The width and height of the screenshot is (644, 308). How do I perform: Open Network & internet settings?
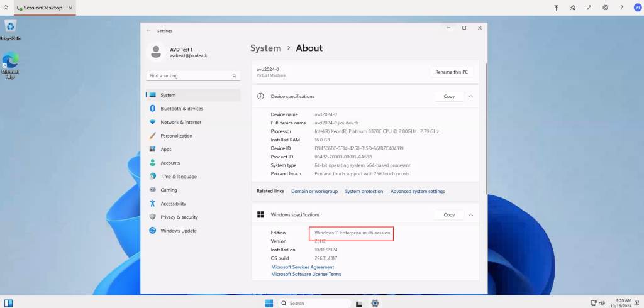[x=193, y=122]
